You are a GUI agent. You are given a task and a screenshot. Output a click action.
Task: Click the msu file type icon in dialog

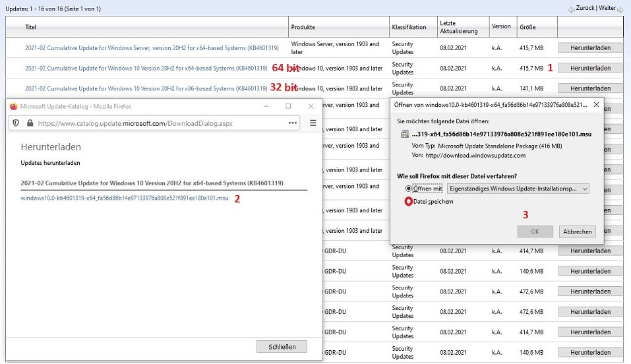pos(405,134)
